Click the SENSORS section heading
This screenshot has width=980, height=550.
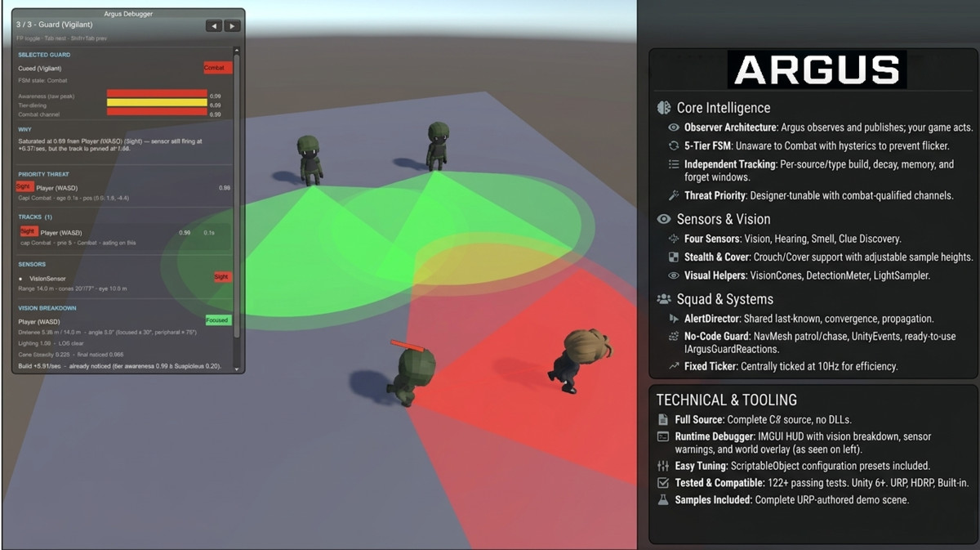(32, 264)
